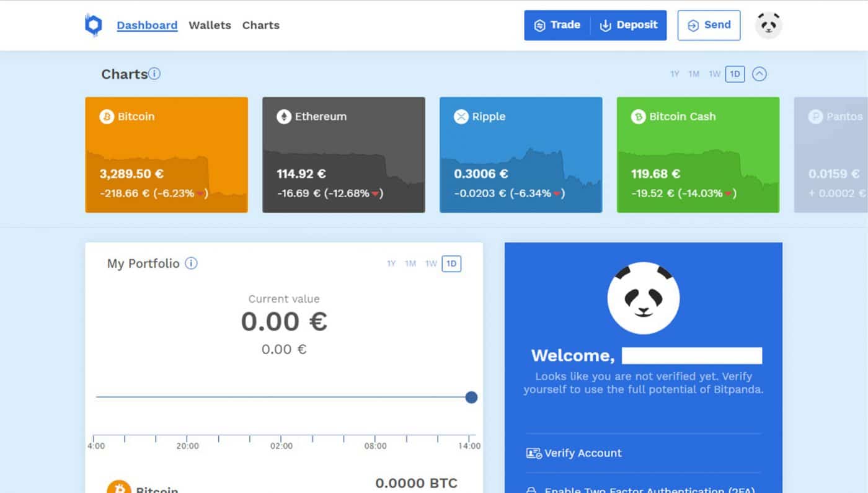868x493 pixels.
Task: Click the Bitcoin coin icon on orange card
Action: (x=107, y=117)
